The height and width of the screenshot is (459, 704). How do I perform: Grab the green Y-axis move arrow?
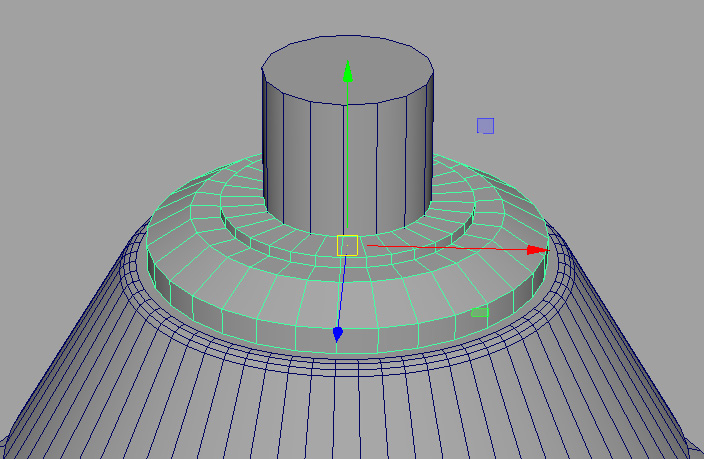(x=348, y=72)
